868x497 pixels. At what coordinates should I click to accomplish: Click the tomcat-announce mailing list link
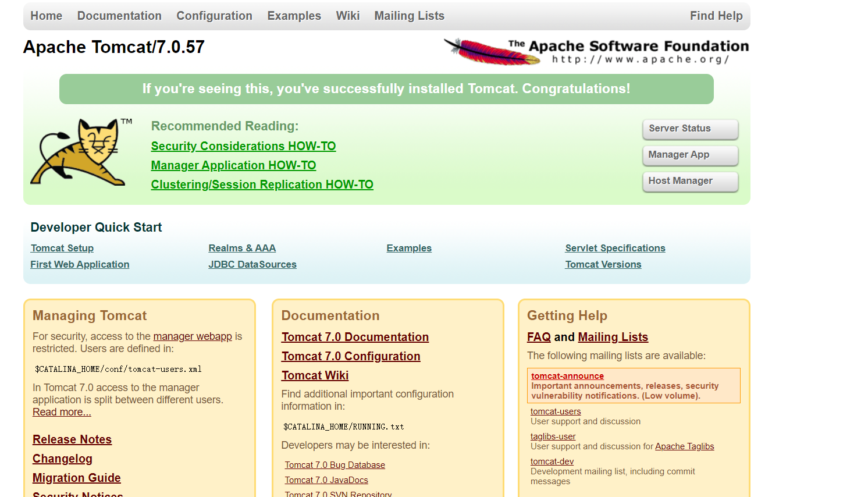click(567, 376)
